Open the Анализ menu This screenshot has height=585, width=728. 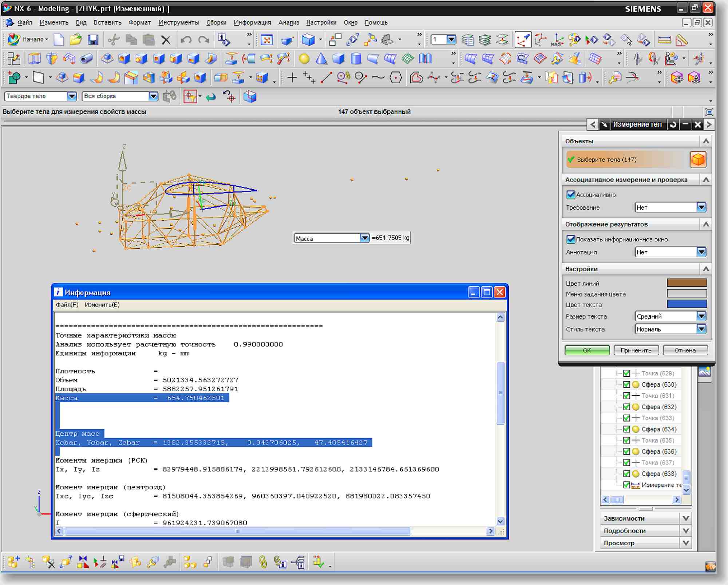pos(289,23)
